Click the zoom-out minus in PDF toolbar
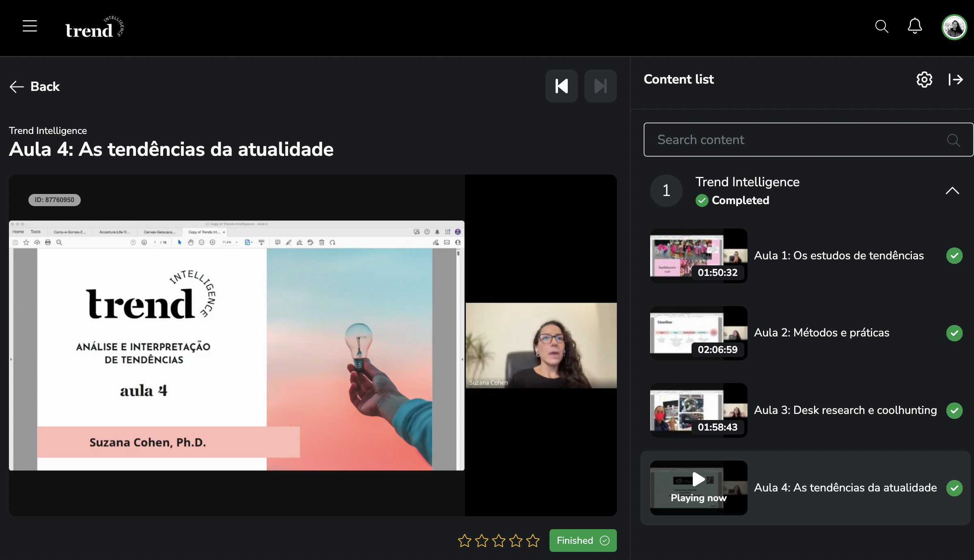This screenshot has width=974, height=560. click(201, 242)
